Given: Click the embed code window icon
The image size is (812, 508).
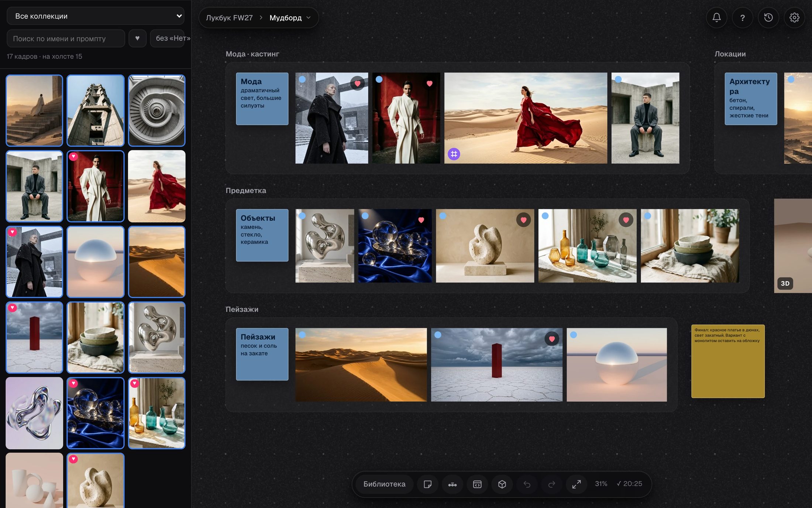Looking at the screenshot, I should 477,484.
